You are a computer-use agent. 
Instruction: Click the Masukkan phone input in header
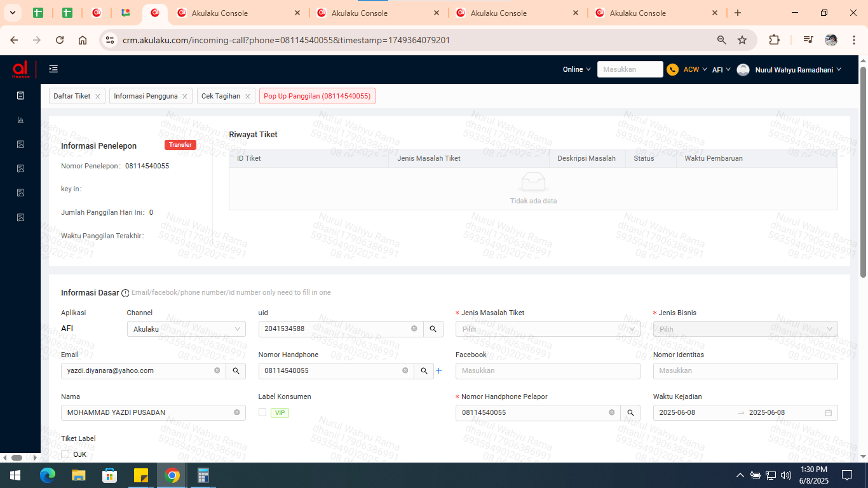click(630, 69)
